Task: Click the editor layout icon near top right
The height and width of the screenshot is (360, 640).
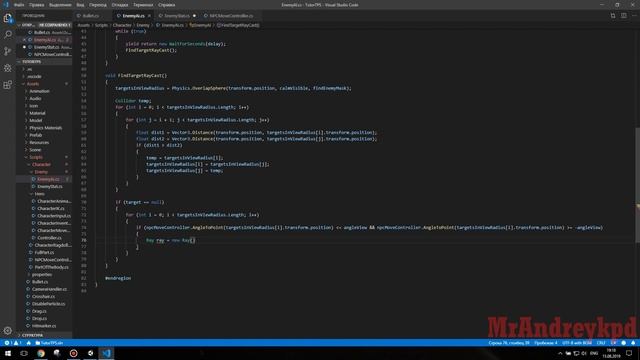Action: (x=624, y=16)
